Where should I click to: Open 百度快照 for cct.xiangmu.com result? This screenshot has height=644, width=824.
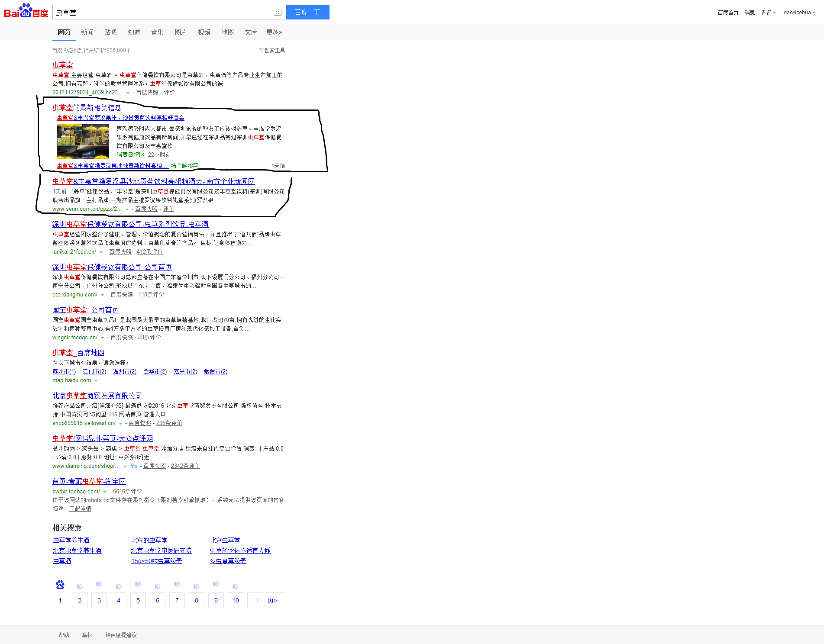pyautogui.click(x=122, y=295)
